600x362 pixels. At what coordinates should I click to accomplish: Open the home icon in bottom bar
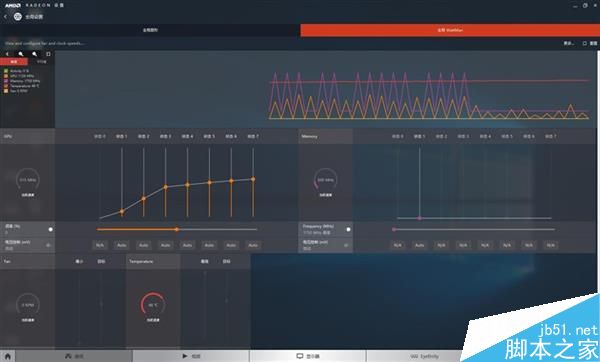(8, 356)
